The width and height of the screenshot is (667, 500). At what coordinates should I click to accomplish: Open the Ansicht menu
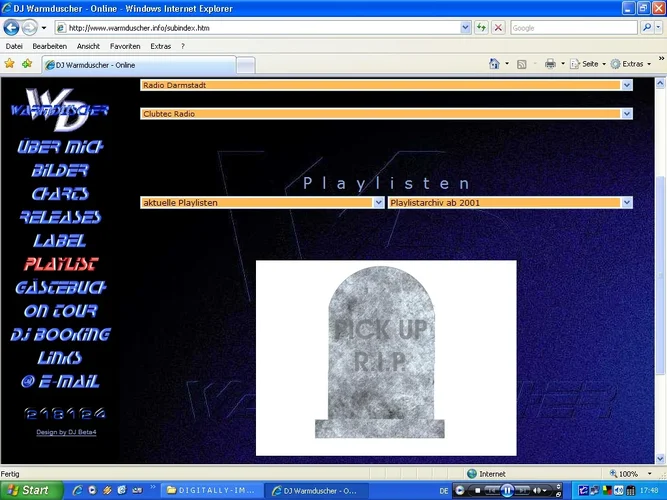[88, 46]
